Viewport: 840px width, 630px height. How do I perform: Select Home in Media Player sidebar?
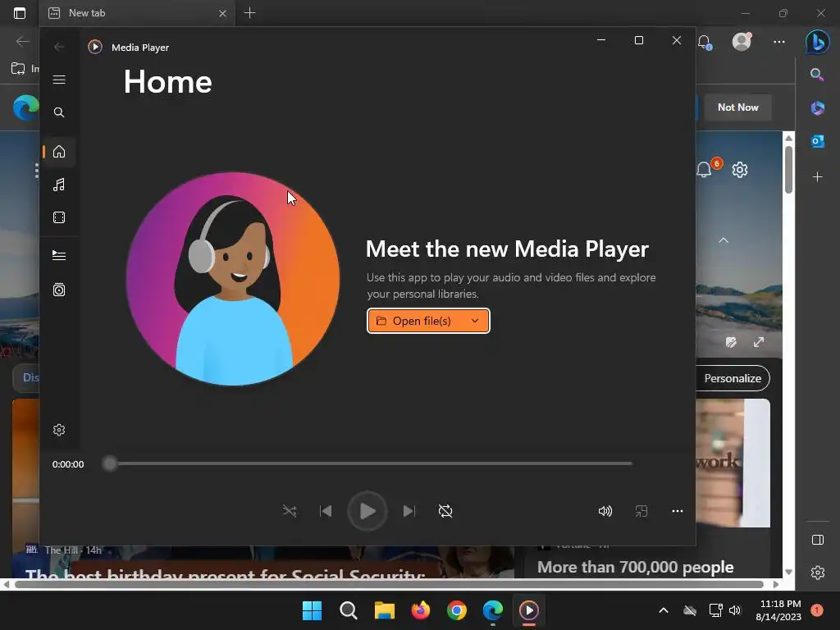(x=59, y=152)
